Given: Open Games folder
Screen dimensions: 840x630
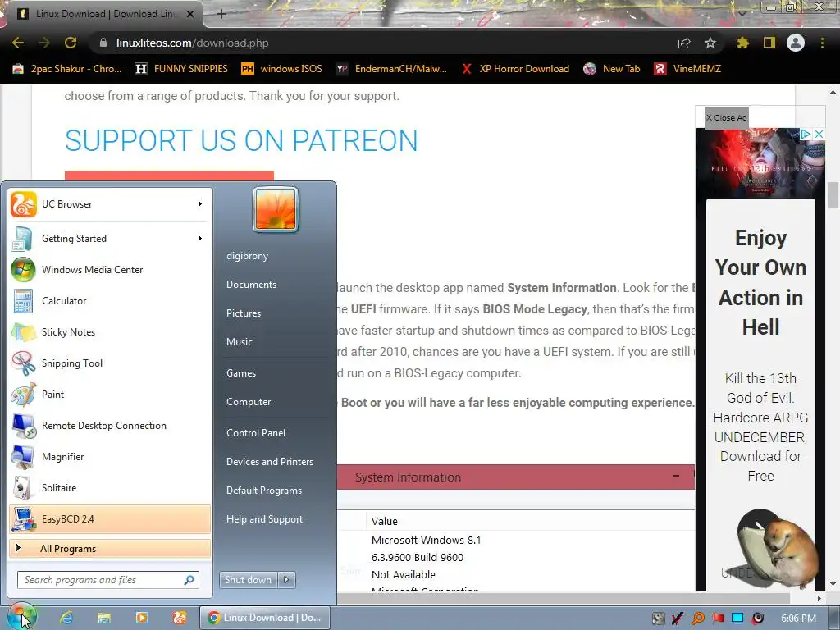Looking at the screenshot, I should [x=241, y=373].
